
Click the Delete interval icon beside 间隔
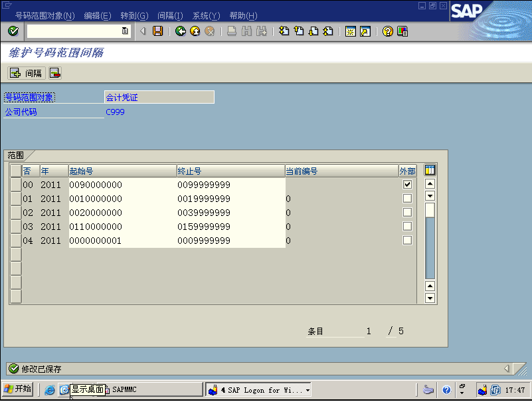[55, 73]
